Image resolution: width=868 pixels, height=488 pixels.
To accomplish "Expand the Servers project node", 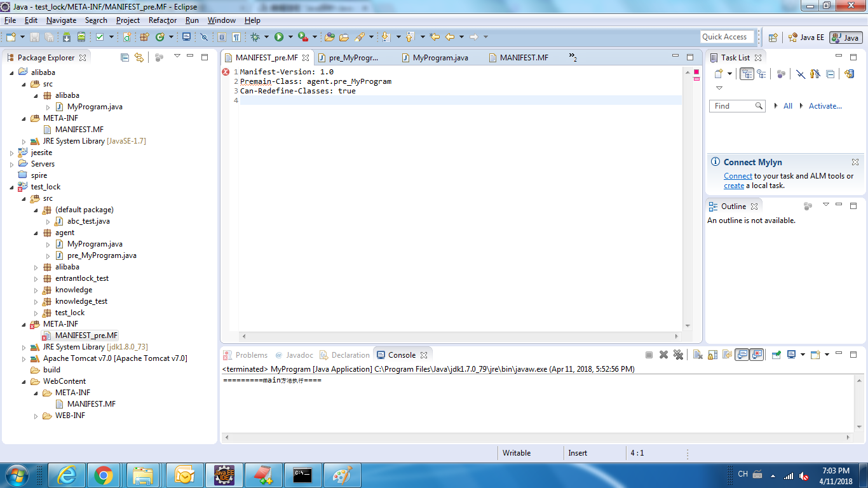I will tap(12, 164).
